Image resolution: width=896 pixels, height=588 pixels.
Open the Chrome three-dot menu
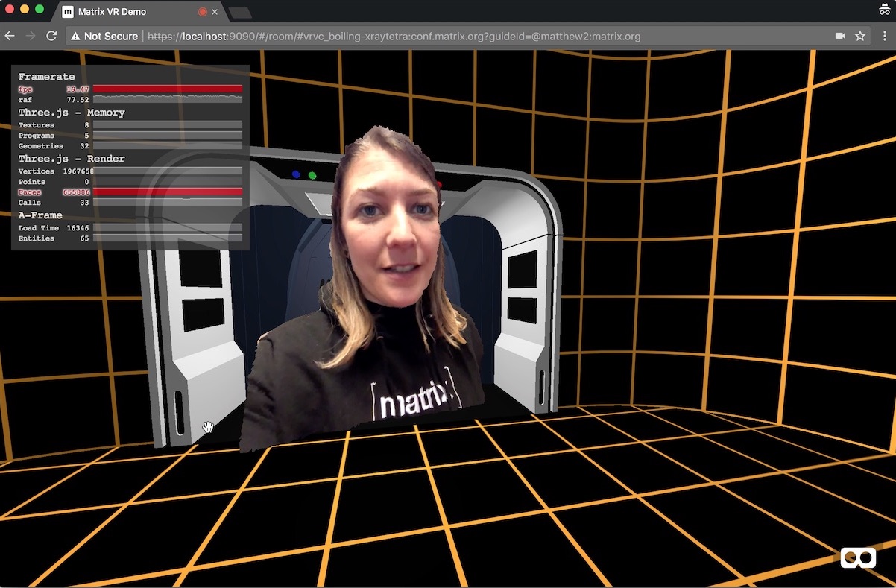[884, 36]
